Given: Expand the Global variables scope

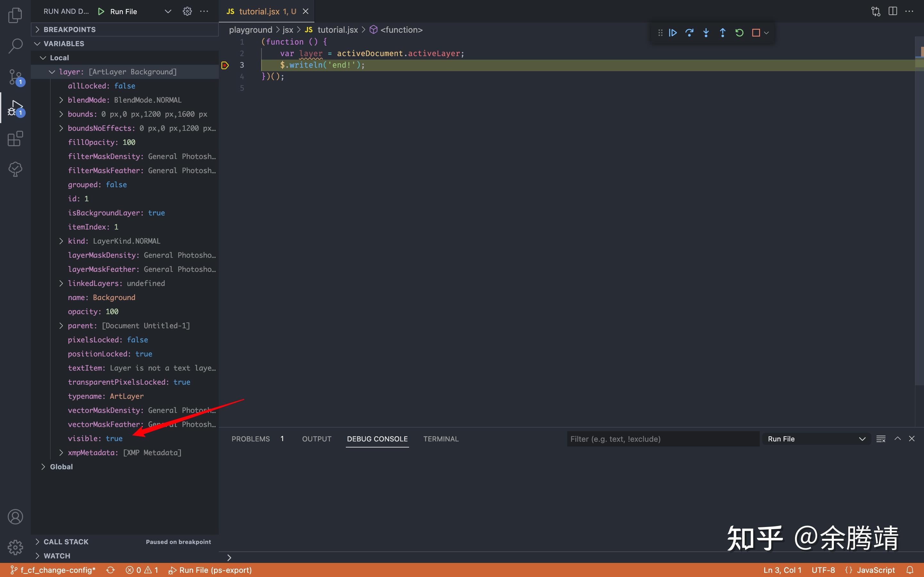Looking at the screenshot, I should pyautogui.click(x=61, y=467).
